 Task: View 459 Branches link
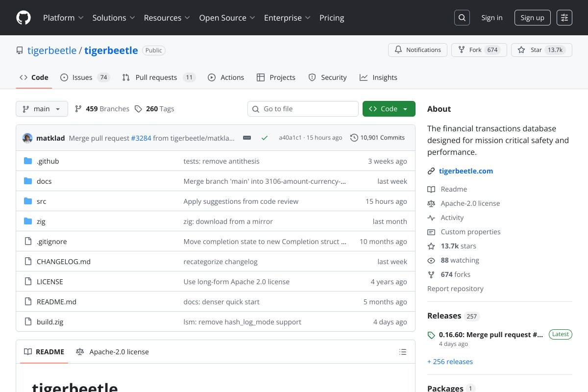tap(102, 109)
